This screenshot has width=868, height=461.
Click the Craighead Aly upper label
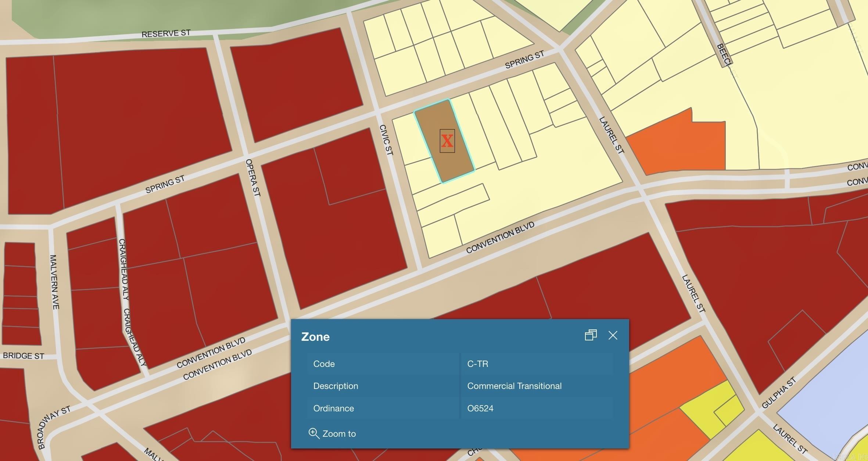tap(123, 269)
